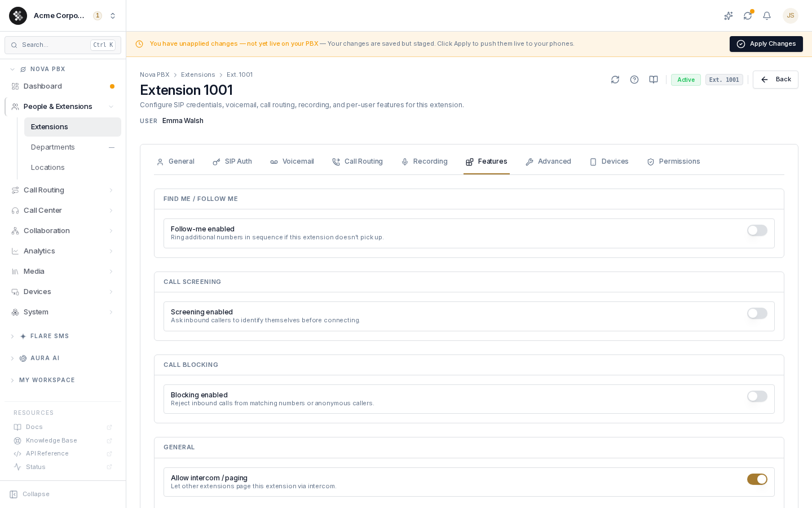Open the AI sparkle assistant icon
This screenshot has height=508, width=812.
729,16
